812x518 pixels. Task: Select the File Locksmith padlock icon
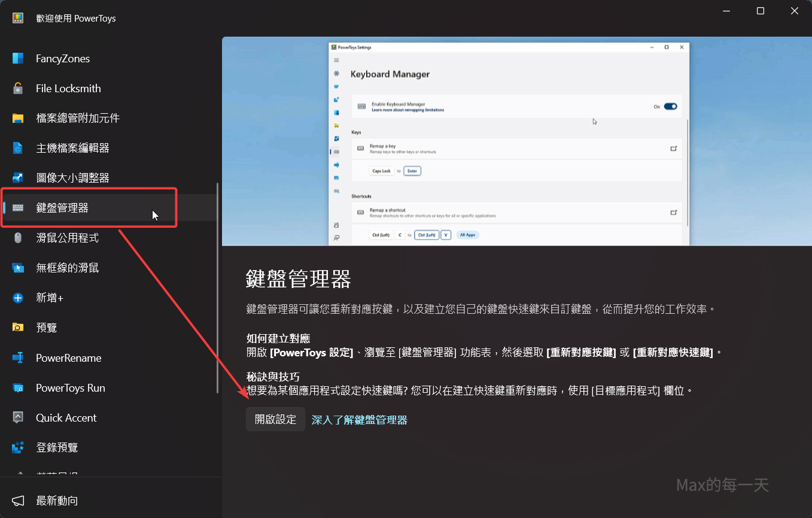pyautogui.click(x=18, y=88)
